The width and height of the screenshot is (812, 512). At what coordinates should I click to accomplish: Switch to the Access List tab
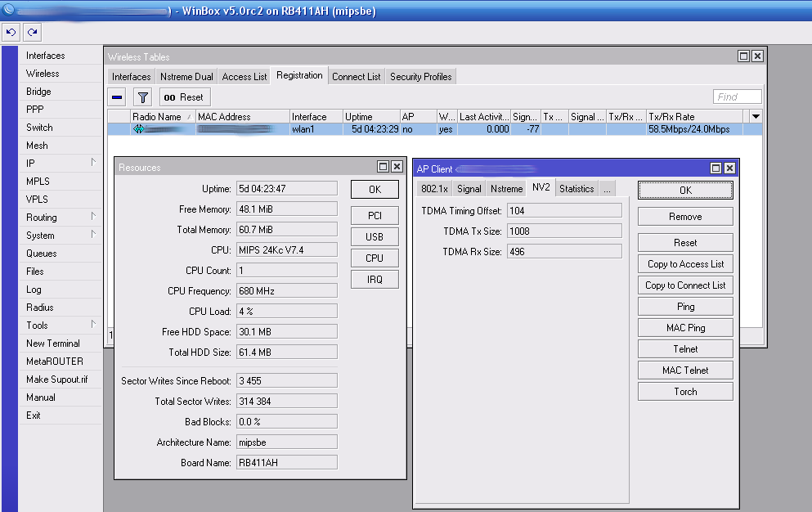point(244,77)
